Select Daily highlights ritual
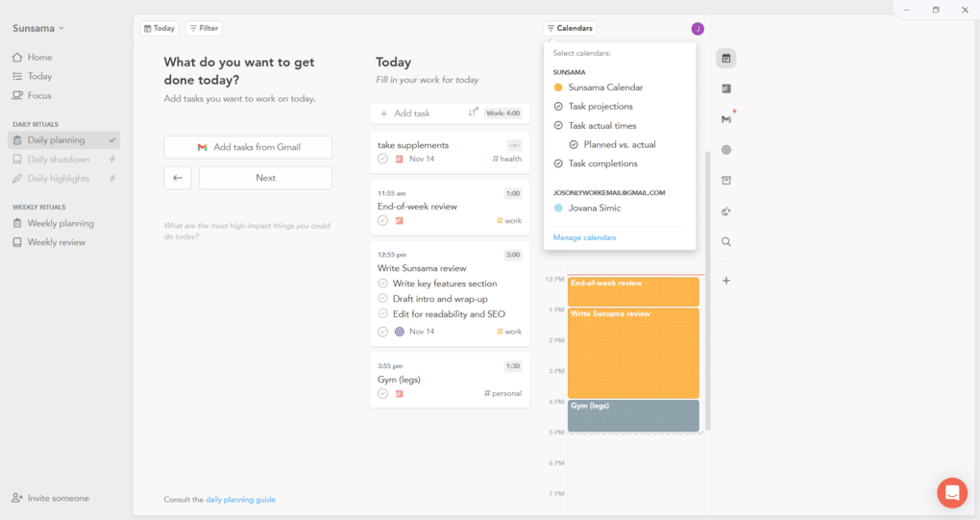Image resolution: width=980 pixels, height=520 pixels. (x=63, y=178)
